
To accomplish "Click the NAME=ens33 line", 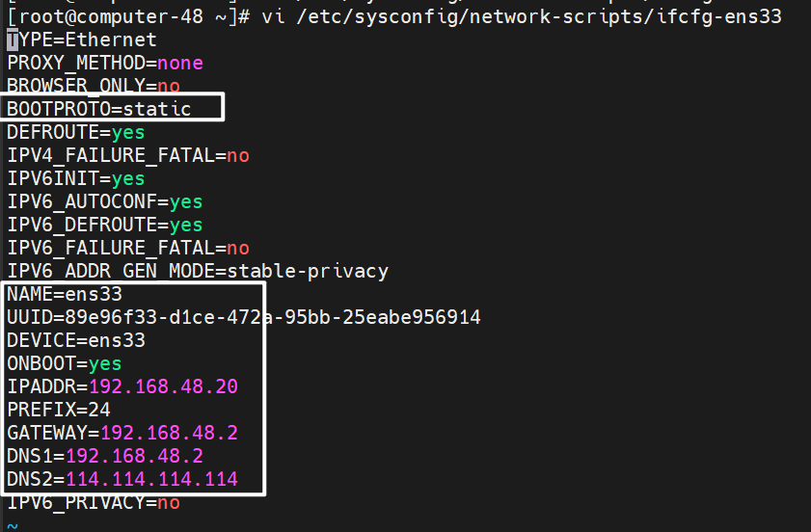I will [65, 294].
